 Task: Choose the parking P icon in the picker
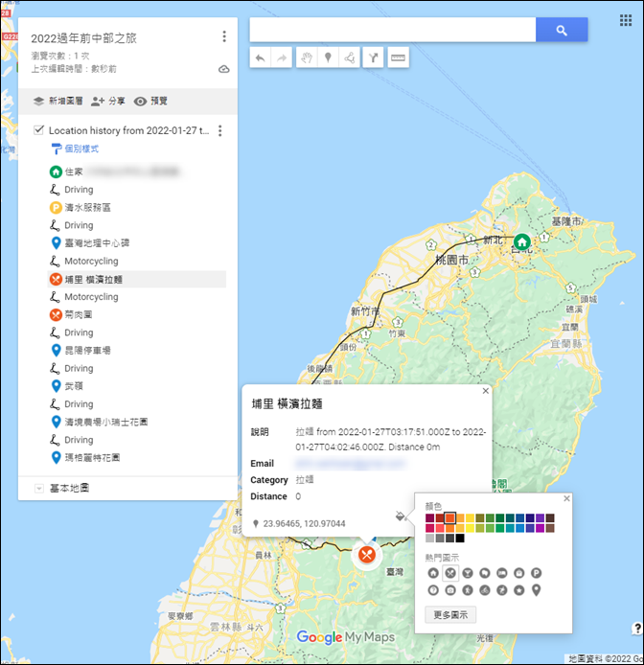click(x=537, y=573)
